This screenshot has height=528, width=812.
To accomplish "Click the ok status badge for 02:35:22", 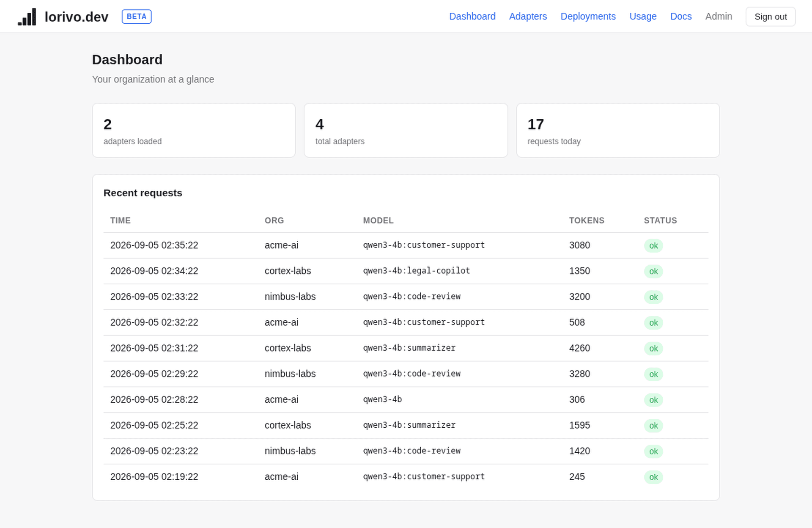I will [653, 246].
